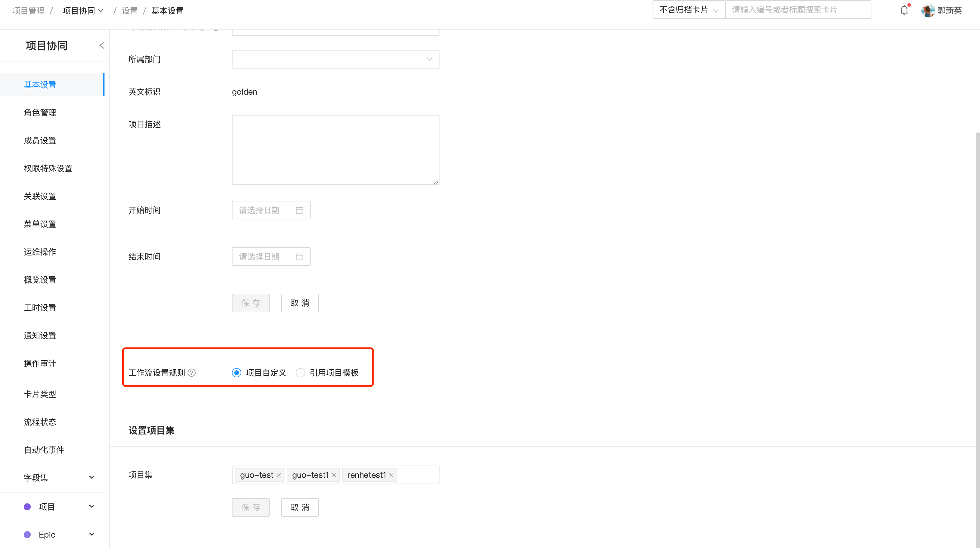
Task: Expand the 项目 card type
Action: pyautogui.click(x=92, y=506)
